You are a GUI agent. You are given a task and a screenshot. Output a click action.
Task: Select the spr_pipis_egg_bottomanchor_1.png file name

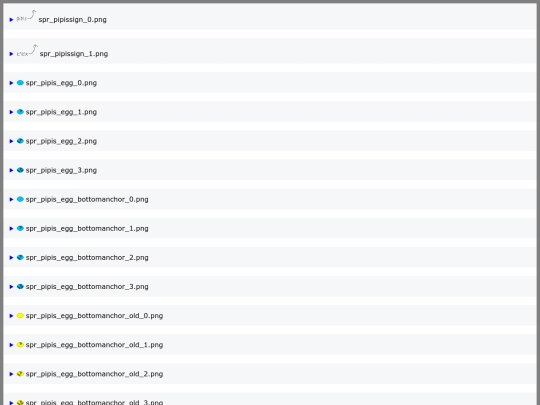coord(87,228)
